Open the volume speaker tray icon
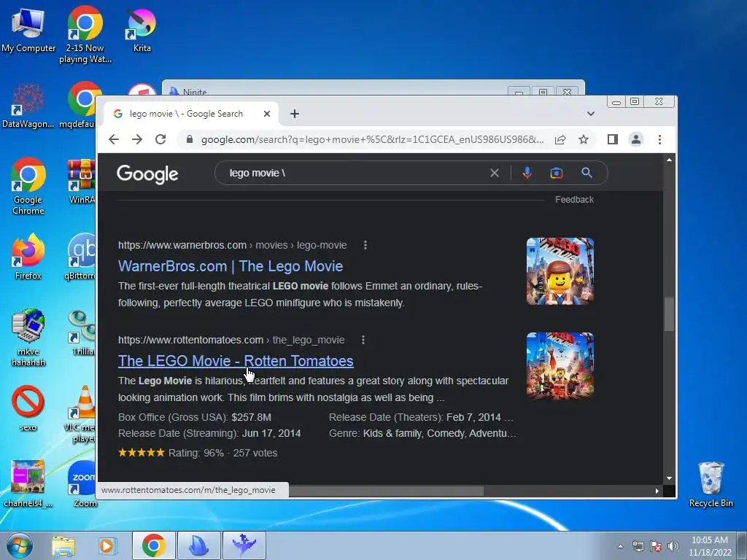The image size is (747, 560). pyautogui.click(x=673, y=546)
